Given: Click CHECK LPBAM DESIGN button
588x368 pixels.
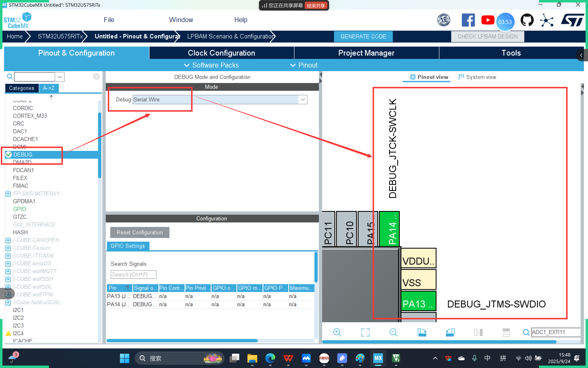Looking at the screenshot, I should pyautogui.click(x=487, y=36).
